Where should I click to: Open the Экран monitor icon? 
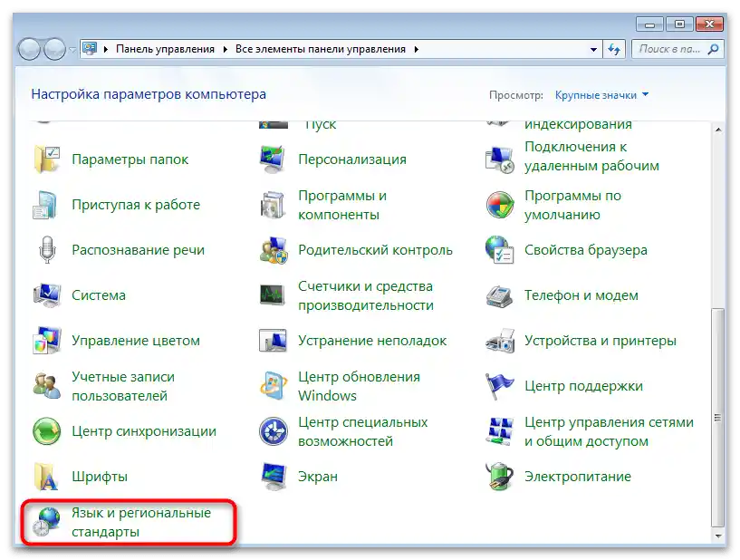tap(274, 477)
